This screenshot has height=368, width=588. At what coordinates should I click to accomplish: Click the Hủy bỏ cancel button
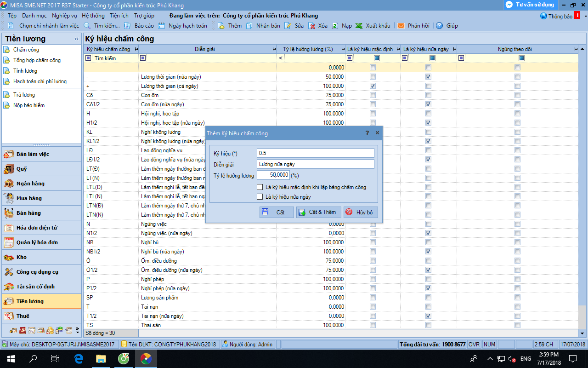point(361,212)
